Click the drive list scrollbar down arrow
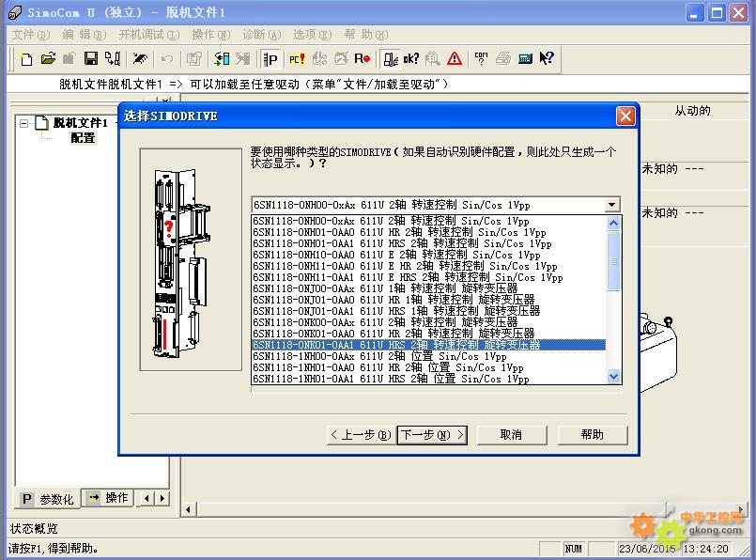This screenshot has height=560, width=756. click(x=614, y=376)
